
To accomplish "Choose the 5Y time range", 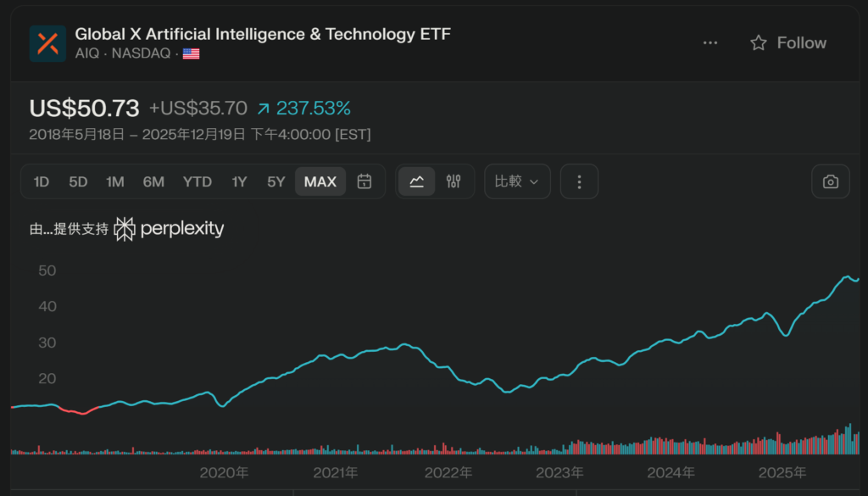I will [276, 181].
